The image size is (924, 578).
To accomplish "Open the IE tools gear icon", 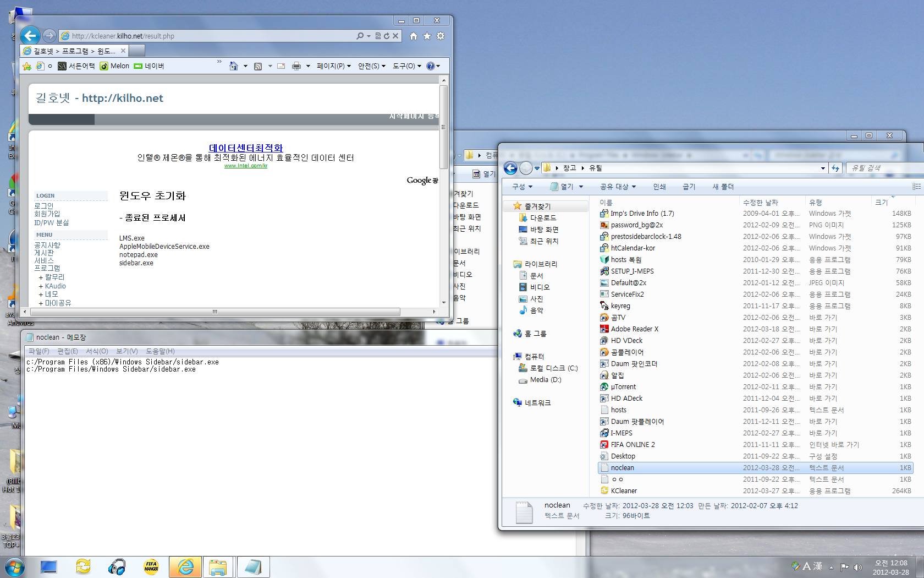I will [441, 36].
